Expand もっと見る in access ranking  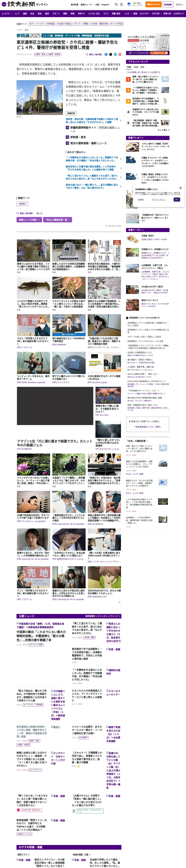click(163, 130)
